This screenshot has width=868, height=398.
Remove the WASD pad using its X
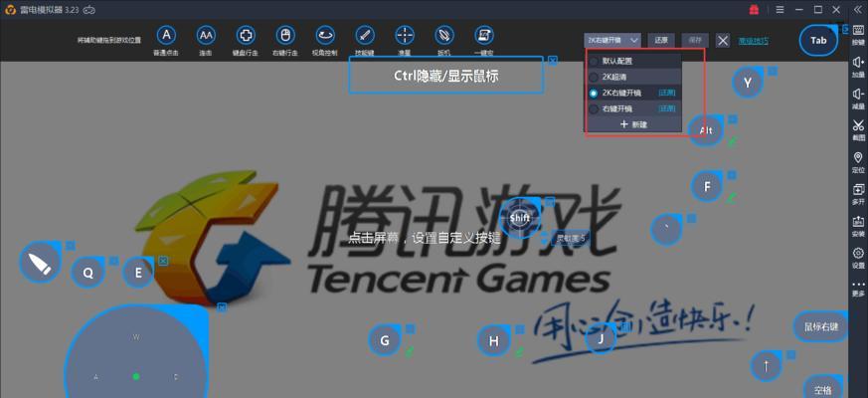(222, 307)
